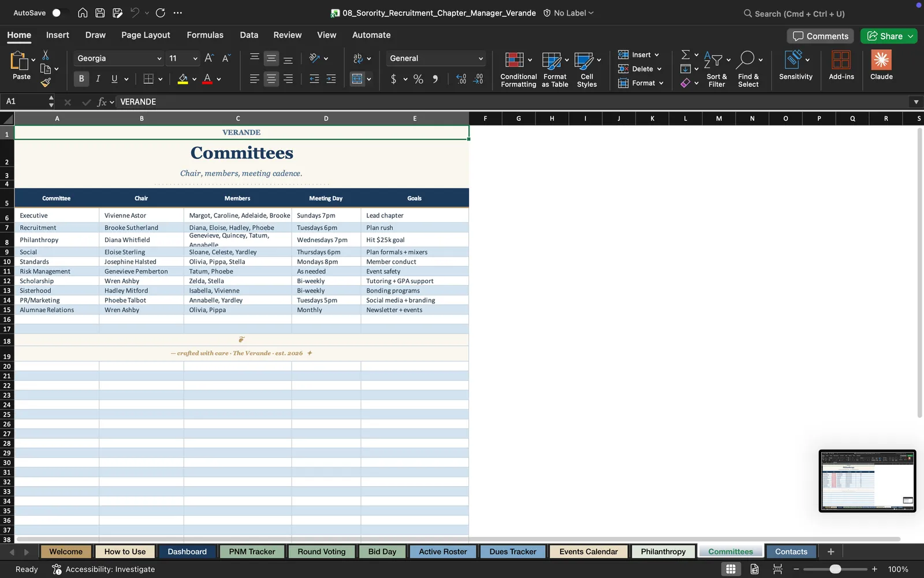The width and height of the screenshot is (924, 578).
Task: Open Conditional Formatting
Action: [x=518, y=69]
